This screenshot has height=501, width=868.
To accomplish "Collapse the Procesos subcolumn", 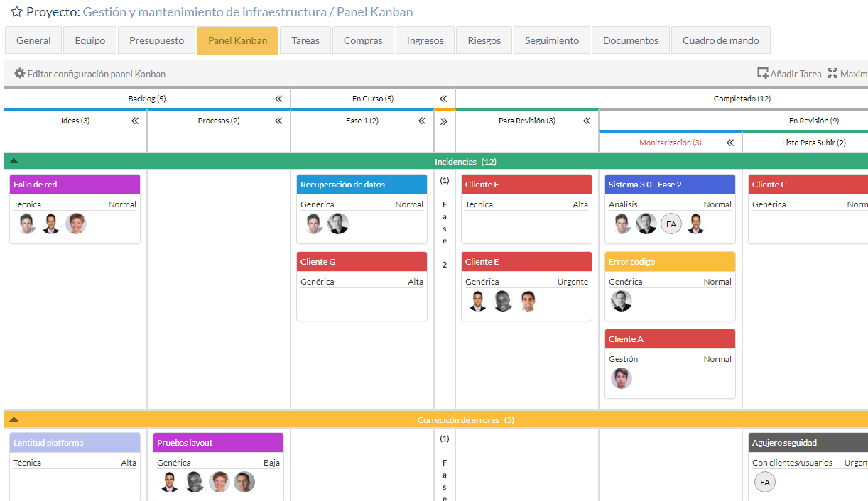I will click(x=278, y=121).
